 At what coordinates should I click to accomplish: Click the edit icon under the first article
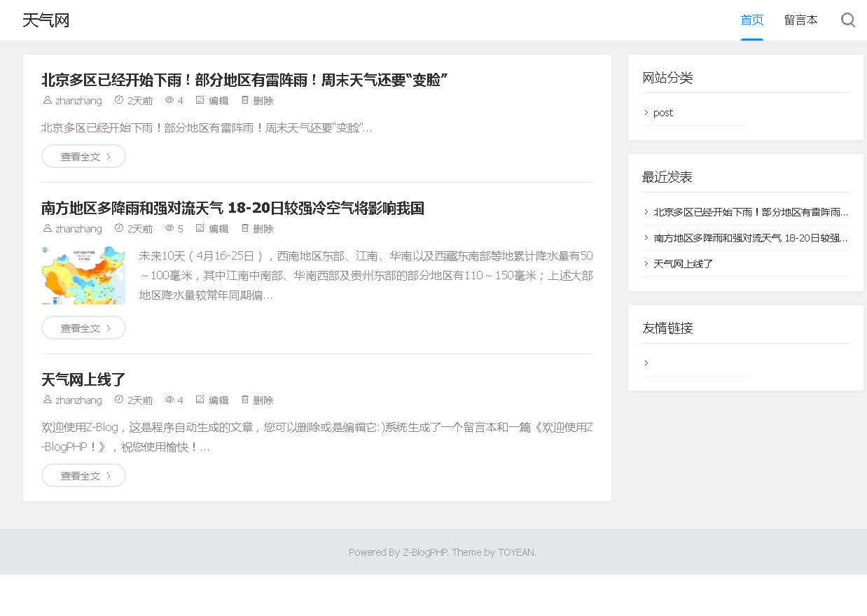200,100
